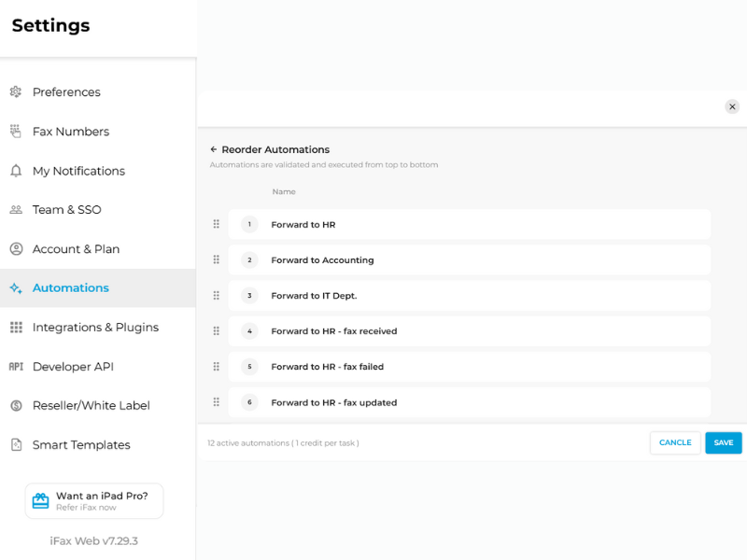The height and width of the screenshot is (560, 747).
Task: Click the SAVE button
Action: coord(723,442)
